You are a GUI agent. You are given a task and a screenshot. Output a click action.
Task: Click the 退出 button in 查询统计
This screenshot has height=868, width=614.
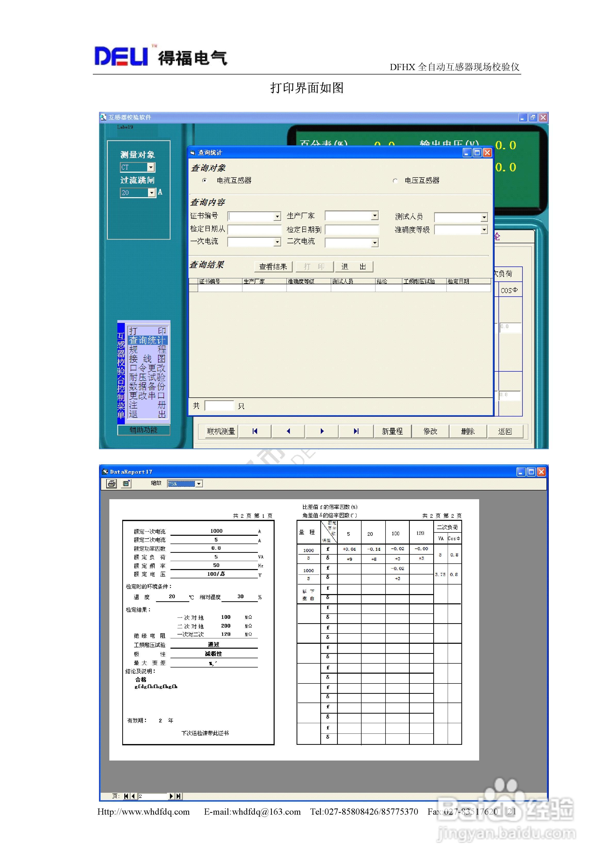point(354,266)
